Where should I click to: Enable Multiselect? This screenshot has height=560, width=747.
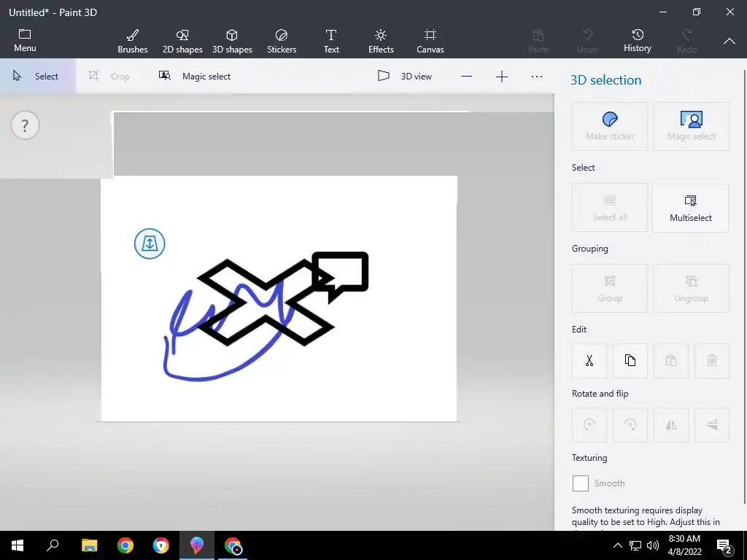(x=690, y=208)
